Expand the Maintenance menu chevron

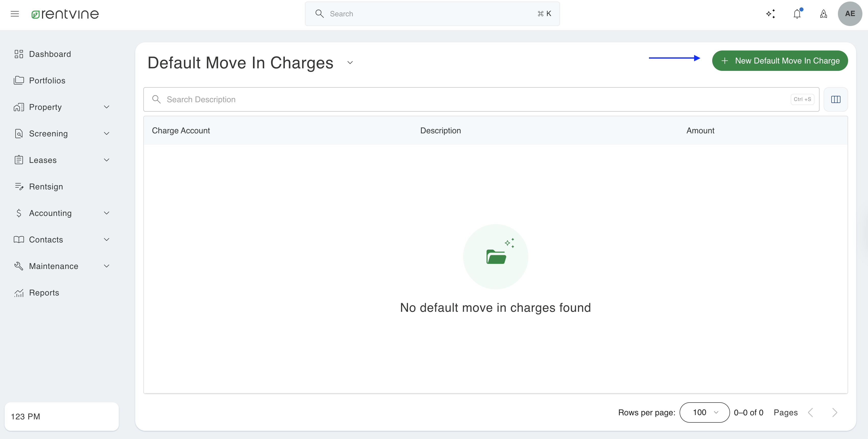[x=107, y=266]
